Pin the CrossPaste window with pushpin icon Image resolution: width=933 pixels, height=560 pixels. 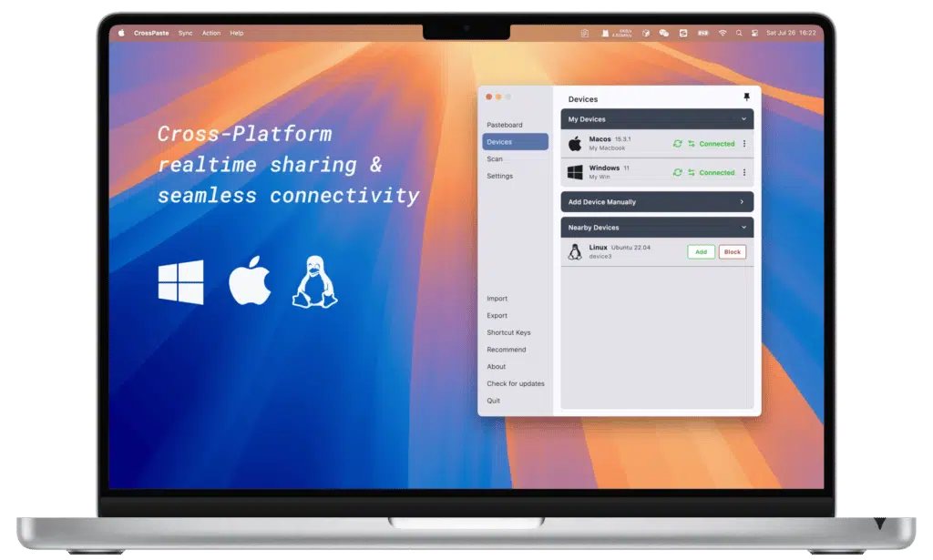[x=746, y=97]
